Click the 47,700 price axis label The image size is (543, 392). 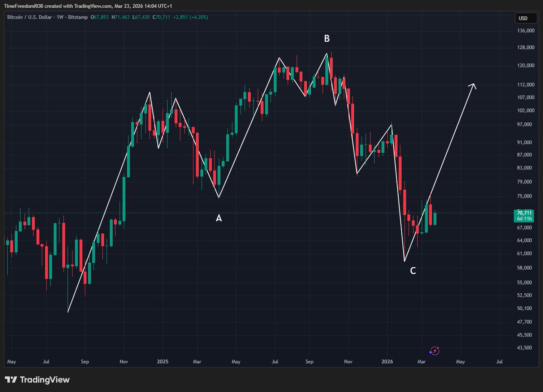click(524, 322)
